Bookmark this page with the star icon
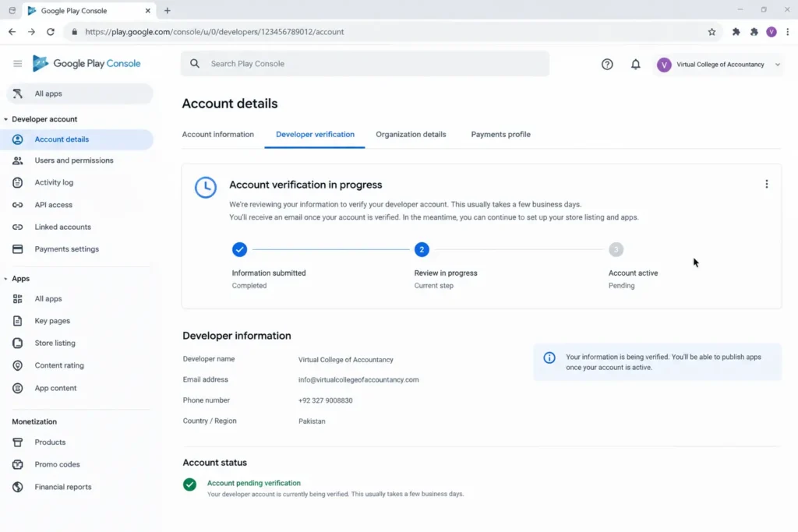The width and height of the screenshot is (798, 532). [x=711, y=32]
